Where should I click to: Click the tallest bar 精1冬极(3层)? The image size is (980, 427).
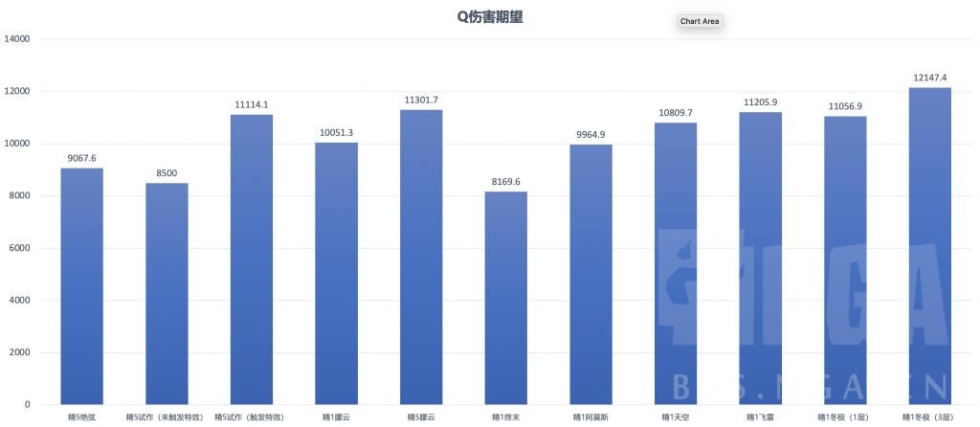[x=929, y=246]
